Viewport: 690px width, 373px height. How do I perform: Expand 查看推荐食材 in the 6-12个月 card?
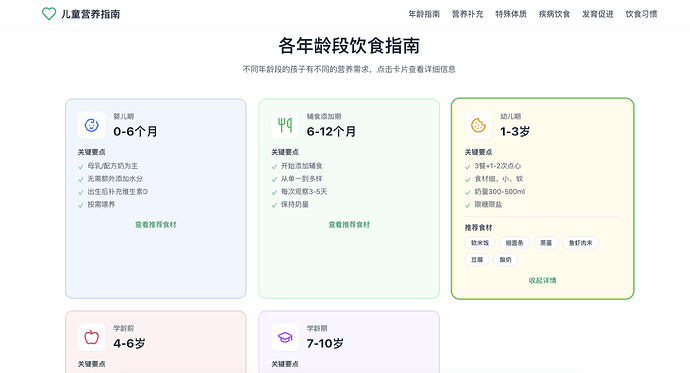pos(349,225)
